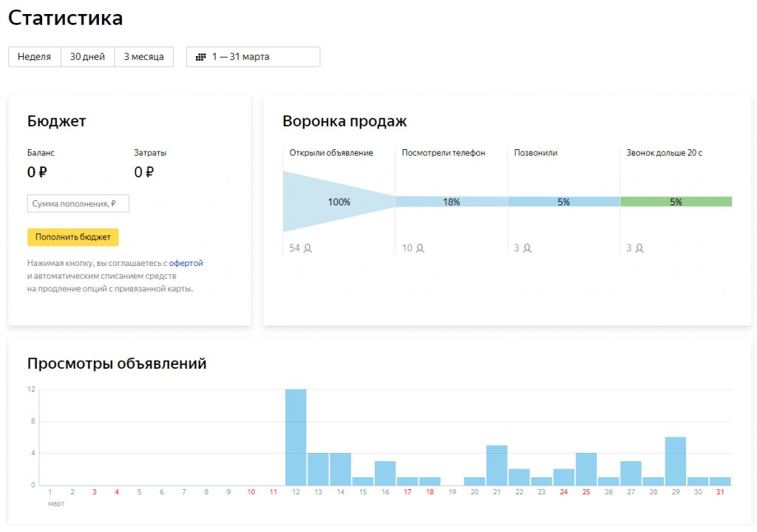
Task: Open the офертой link
Action: [x=186, y=263]
